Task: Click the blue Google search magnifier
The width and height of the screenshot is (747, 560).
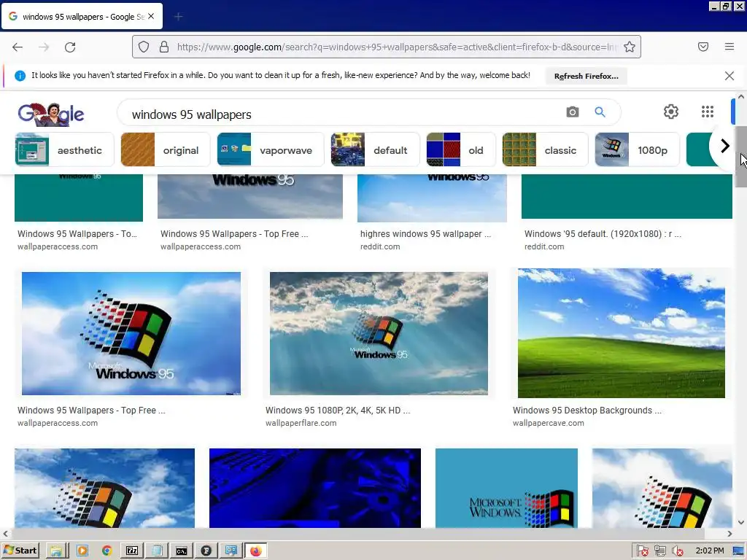Action: (600, 112)
